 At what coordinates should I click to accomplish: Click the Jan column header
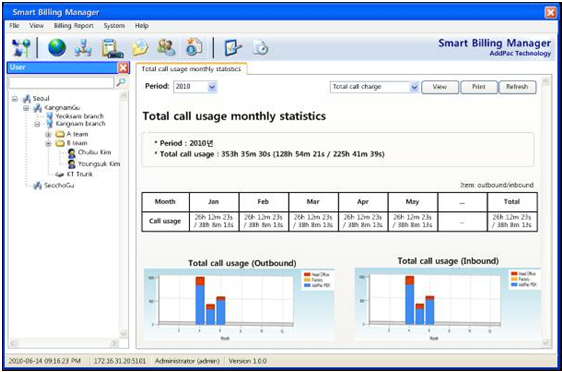pos(214,202)
